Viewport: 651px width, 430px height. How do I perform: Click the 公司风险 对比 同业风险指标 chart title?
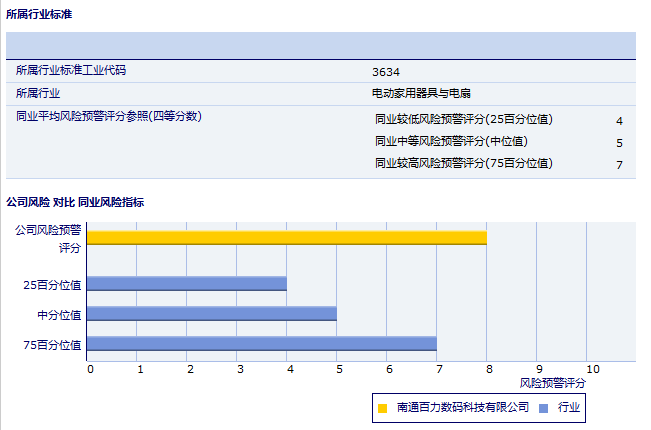75,202
